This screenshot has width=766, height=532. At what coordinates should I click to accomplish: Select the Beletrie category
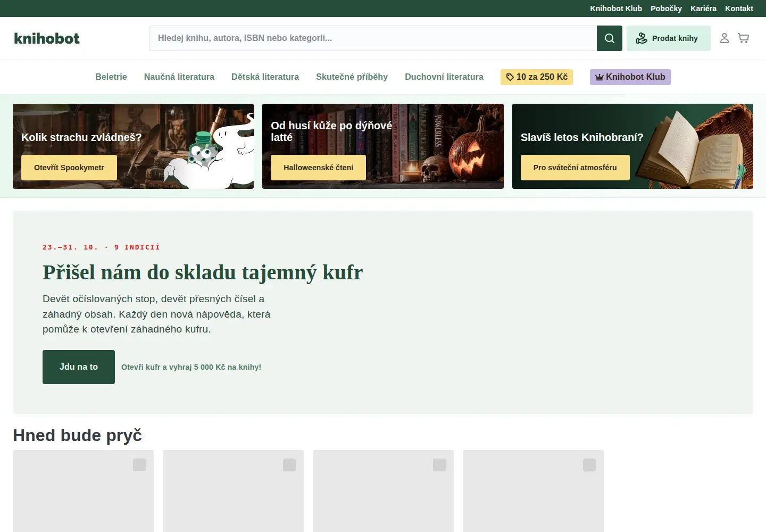[111, 77]
